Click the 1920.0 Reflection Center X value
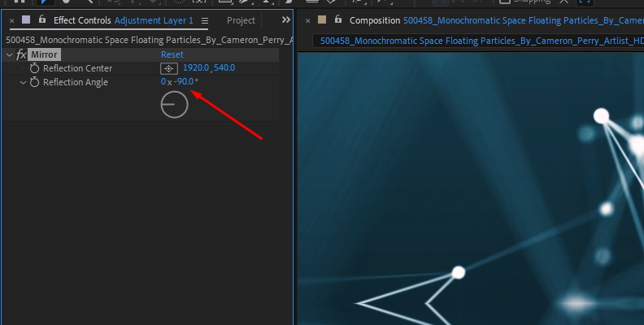Image resolution: width=644 pixels, height=325 pixels. (196, 67)
